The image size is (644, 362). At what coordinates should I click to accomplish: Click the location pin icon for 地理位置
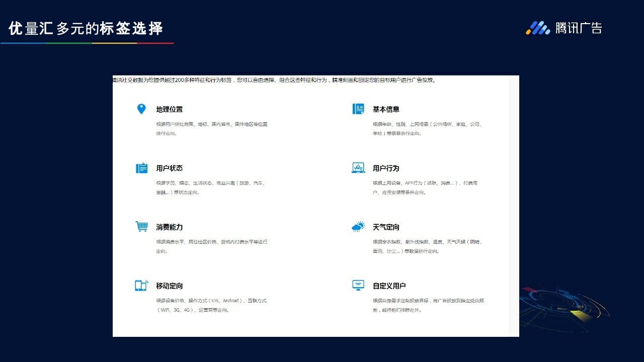click(x=141, y=109)
